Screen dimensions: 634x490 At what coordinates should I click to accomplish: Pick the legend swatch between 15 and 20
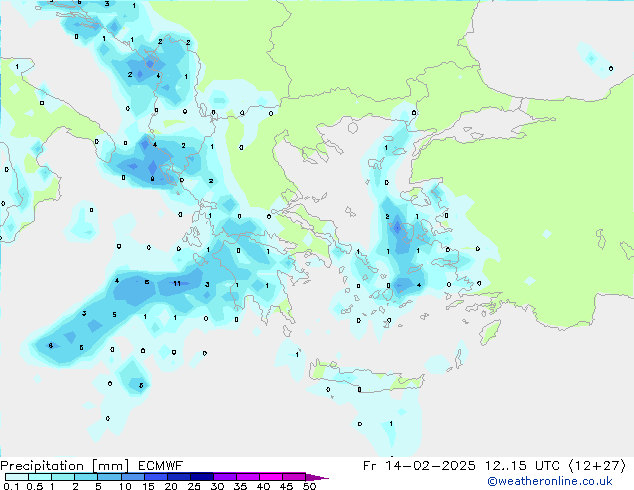coord(155,477)
